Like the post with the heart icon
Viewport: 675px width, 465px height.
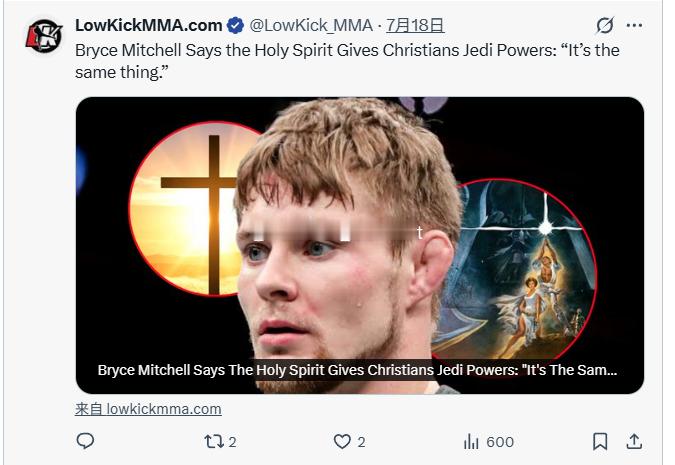tap(342, 441)
